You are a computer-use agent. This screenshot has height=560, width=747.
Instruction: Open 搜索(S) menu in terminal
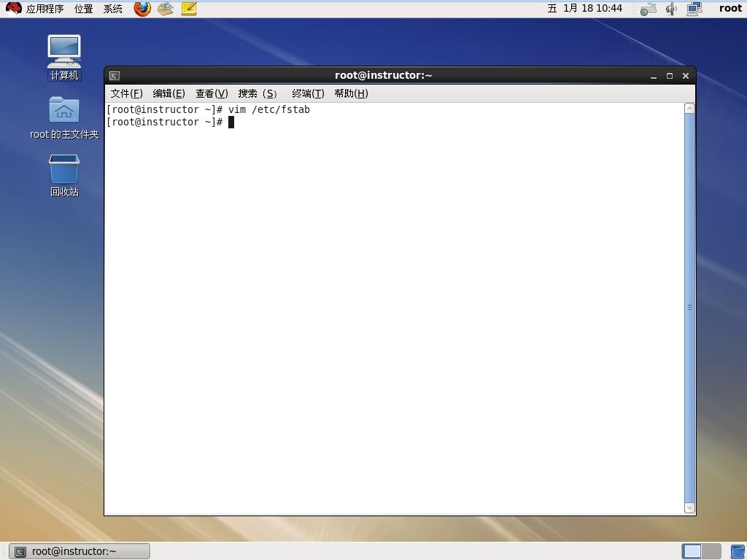tap(258, 93)
